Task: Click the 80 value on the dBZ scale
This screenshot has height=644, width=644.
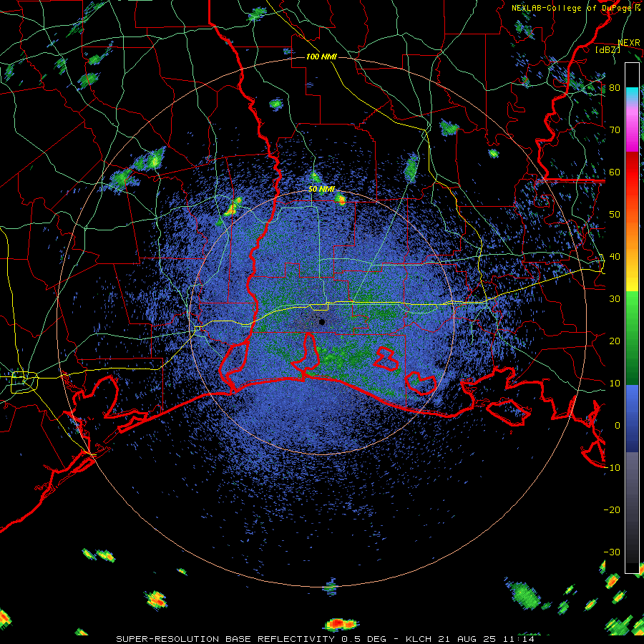Action: coord(615,87)
